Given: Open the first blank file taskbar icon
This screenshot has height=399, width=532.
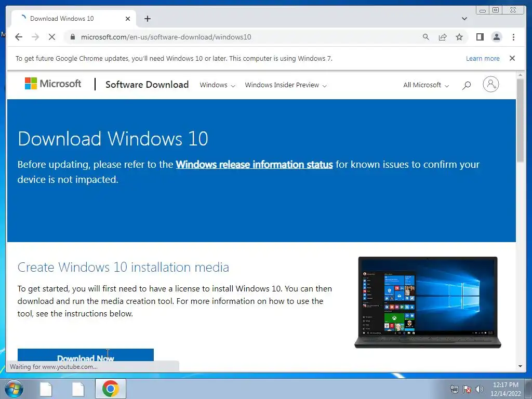Looking at the screenshot, I should (46, 389).
